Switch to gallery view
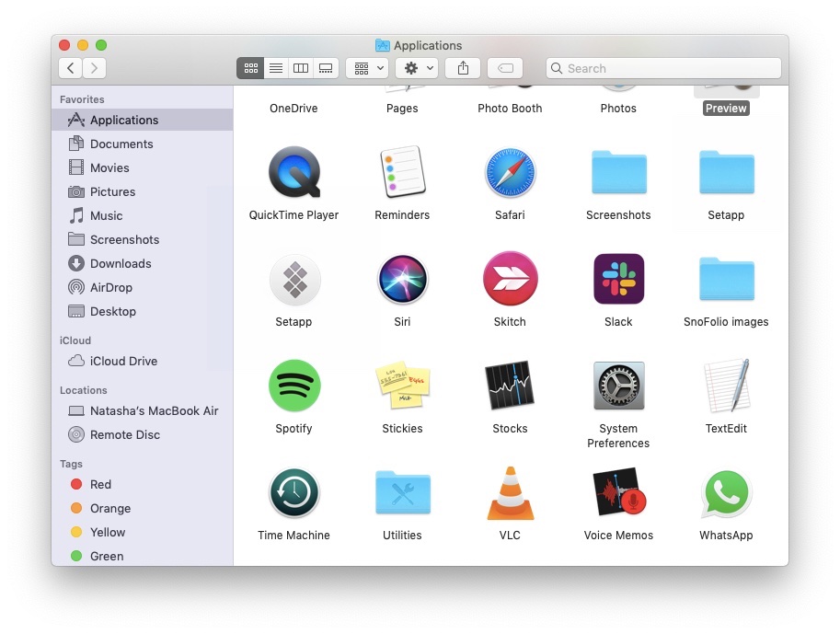 pos(326,67)
